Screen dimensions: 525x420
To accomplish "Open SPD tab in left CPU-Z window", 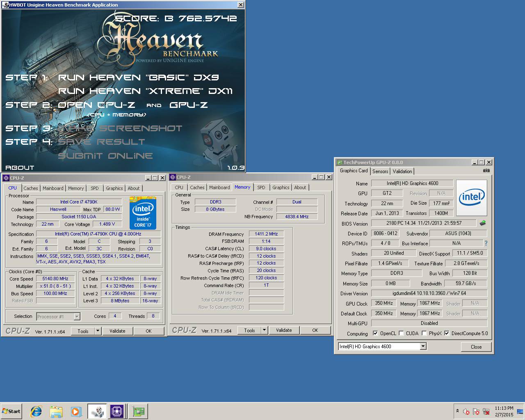I will [x=95, y=188].
